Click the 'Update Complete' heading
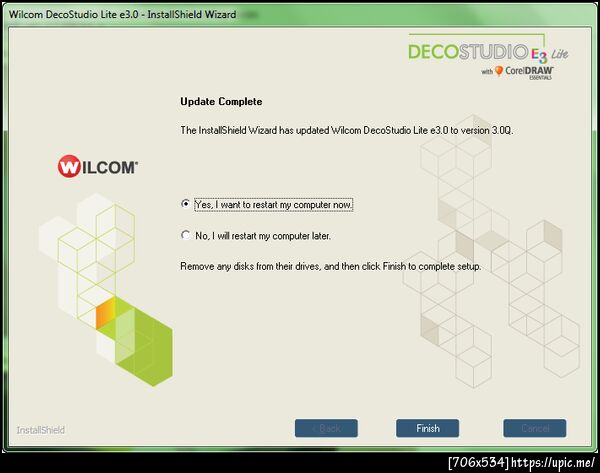The height and width of the screenshot is (473, 600). (x=221, y=101)
